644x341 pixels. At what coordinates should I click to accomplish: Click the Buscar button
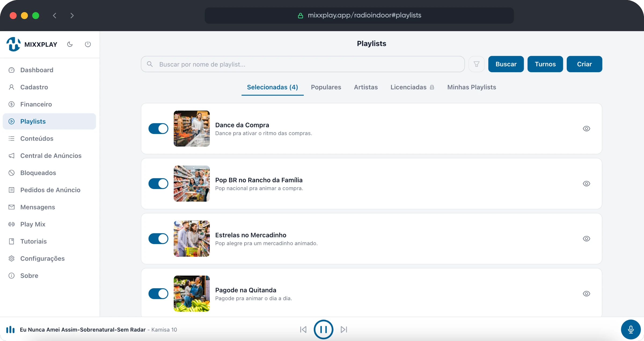coord(506,64)
